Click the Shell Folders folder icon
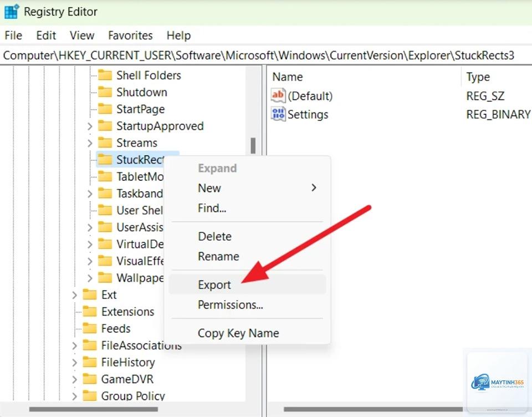 click(x=105, y=75)
